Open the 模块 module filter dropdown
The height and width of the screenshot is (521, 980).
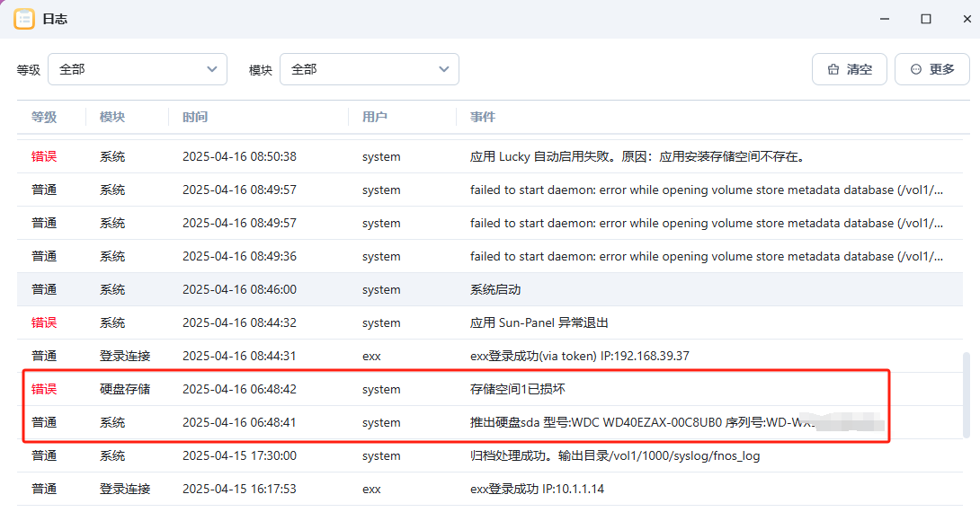pyautogui.click(x=370, y=69)
